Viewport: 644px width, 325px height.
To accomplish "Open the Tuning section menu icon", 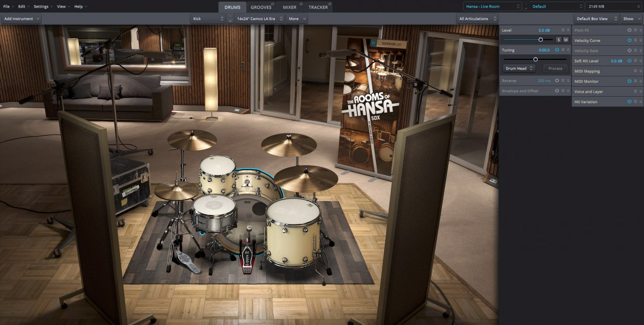I will pyautogui.click(x=563, y=50).
